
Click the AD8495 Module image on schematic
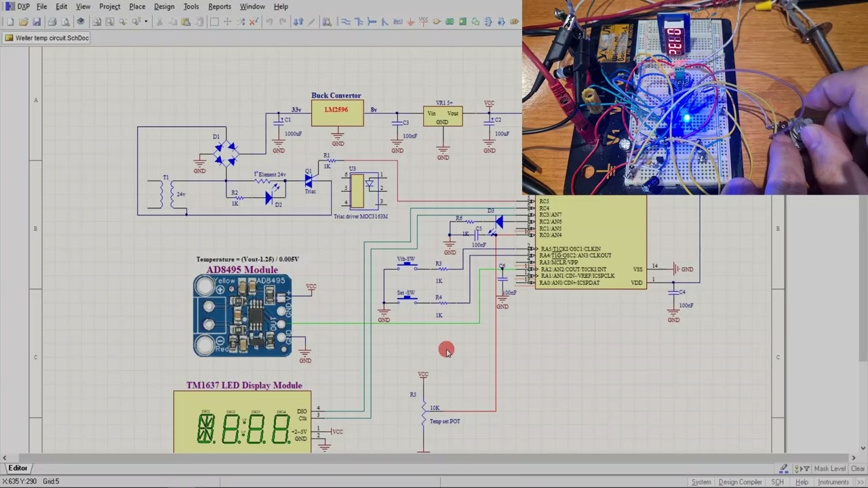click(x=242, y=315)
